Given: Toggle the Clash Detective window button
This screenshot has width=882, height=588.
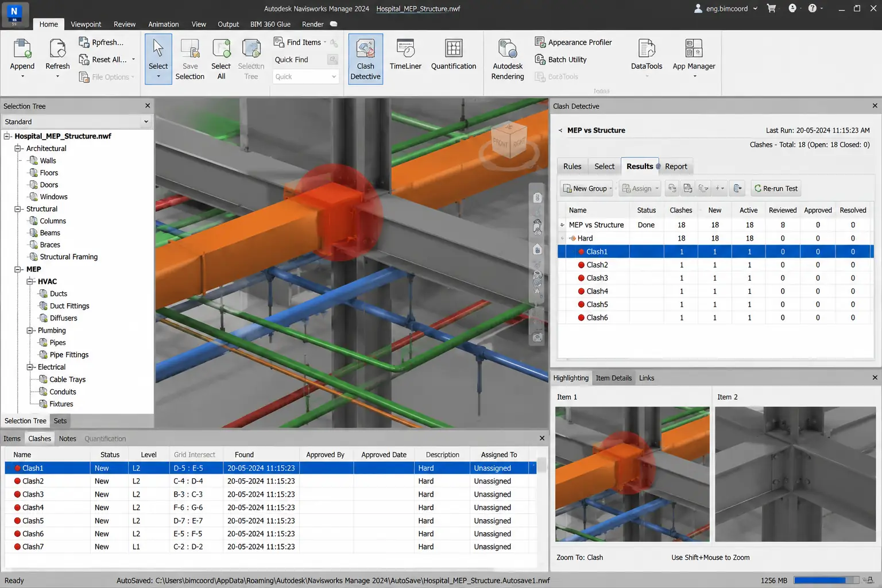Looking at the screenshot, I should [x=365, y=59].
